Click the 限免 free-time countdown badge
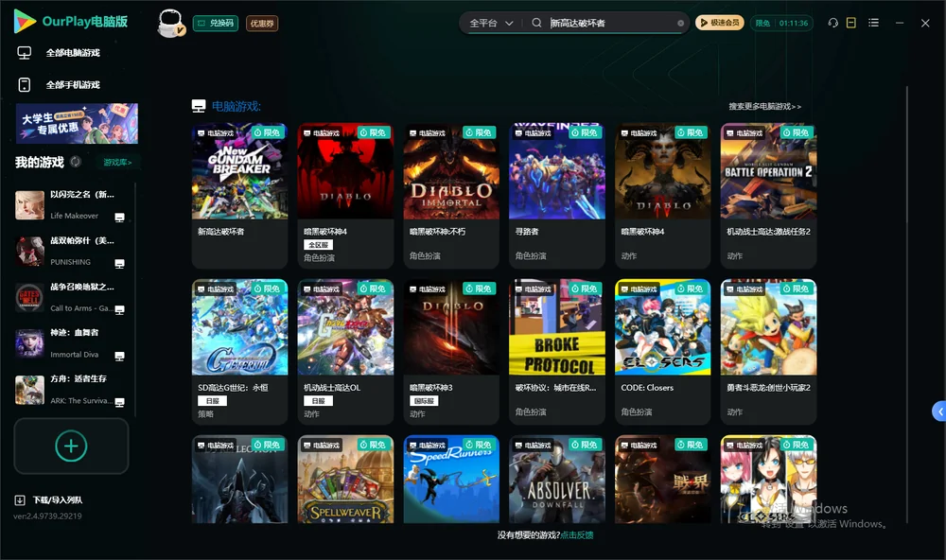This screenshot has height=560, width=946. click(781, 23)
